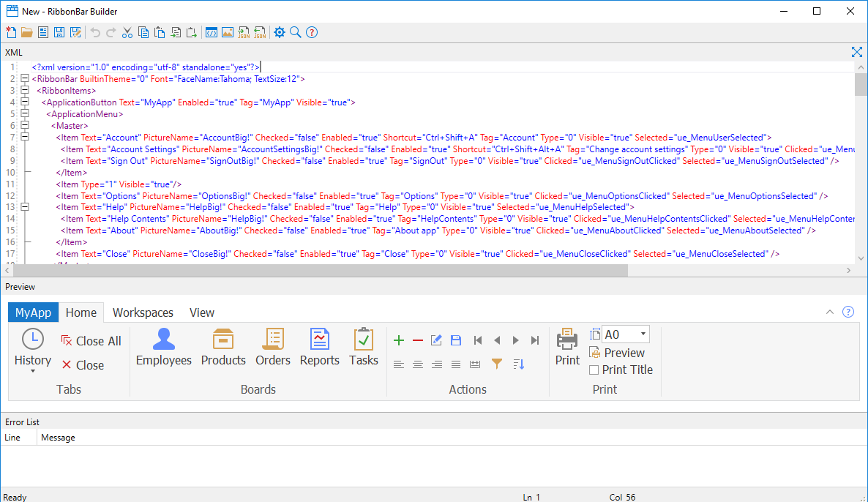Click the orange filter icon in Actions group
Image resolution: width=868 pixels, height=502 pixels.
[x=497, y=364]
